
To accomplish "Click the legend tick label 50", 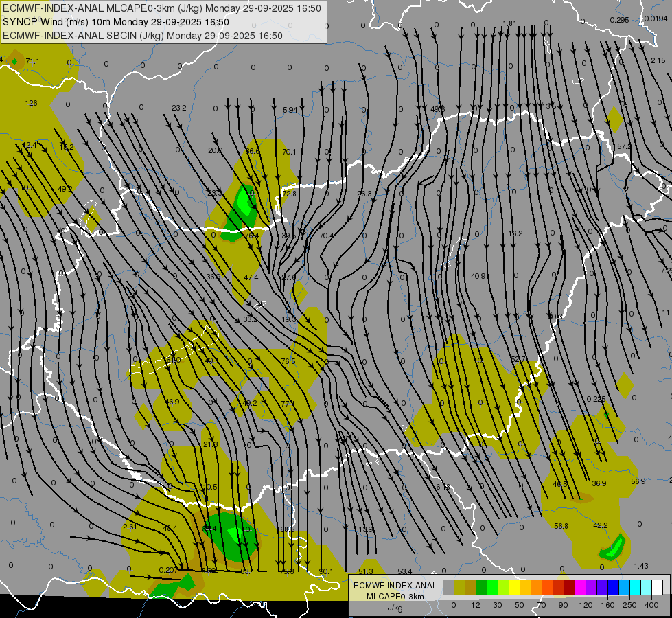I will tap(520, 605).
